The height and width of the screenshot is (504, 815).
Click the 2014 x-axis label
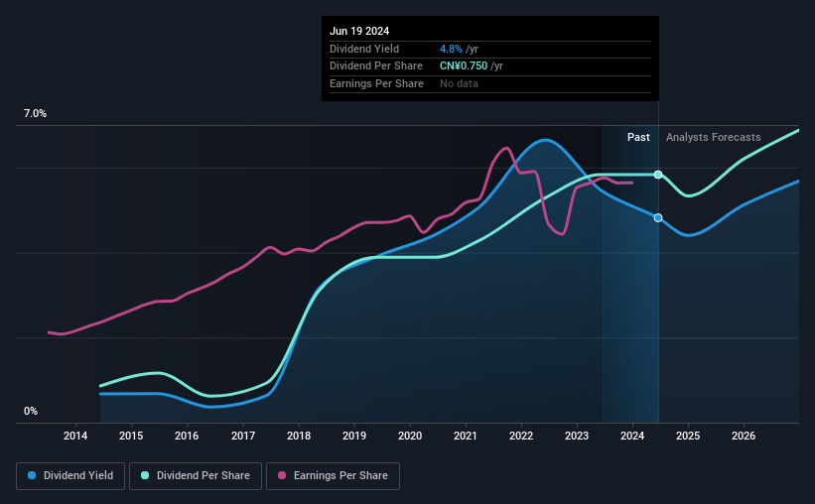pos(75,436)
